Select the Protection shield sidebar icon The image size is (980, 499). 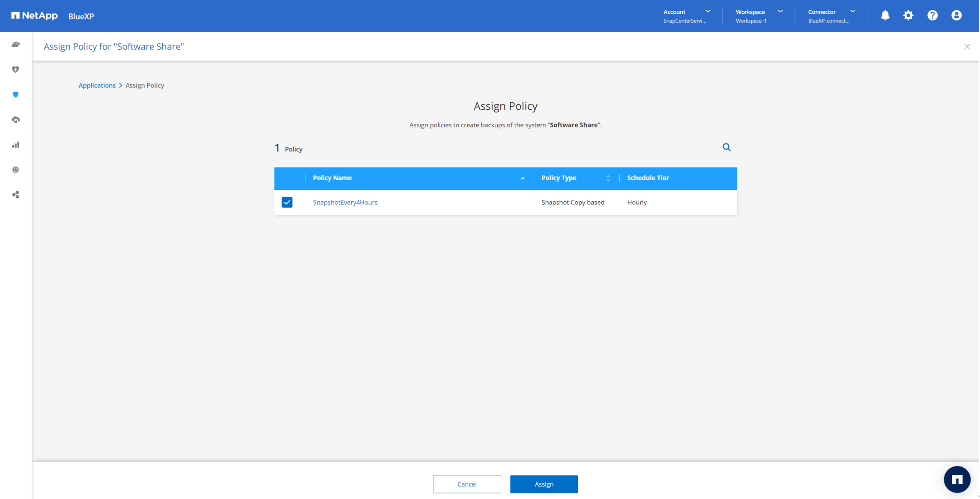click(x=15, y=94)
